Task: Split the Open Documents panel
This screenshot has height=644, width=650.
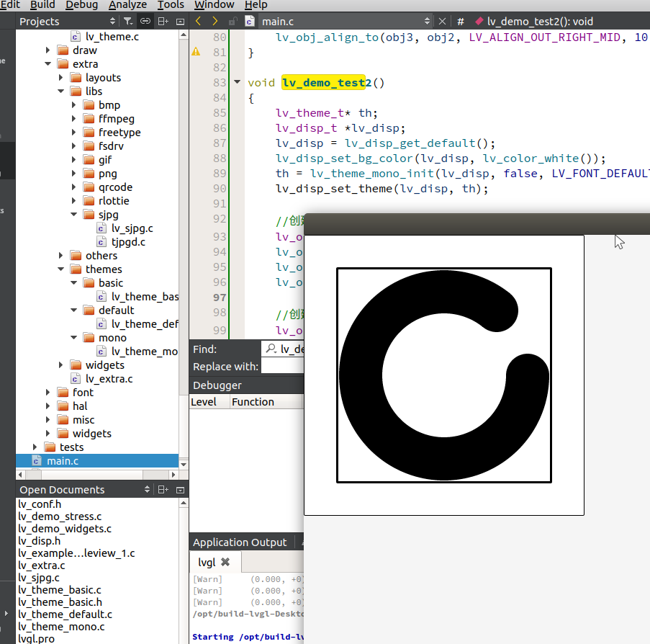Action: [163, 490]
